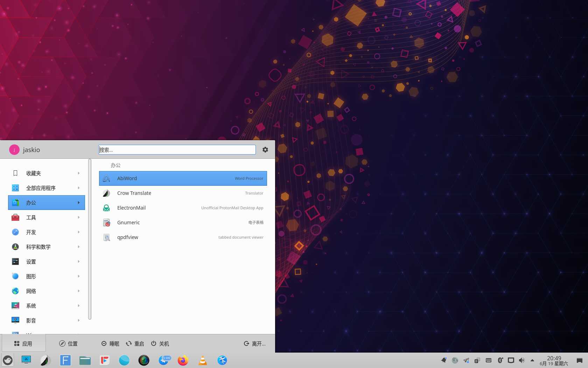Expand the 网络 network category

pyautogui.click(x=47, y=291)
